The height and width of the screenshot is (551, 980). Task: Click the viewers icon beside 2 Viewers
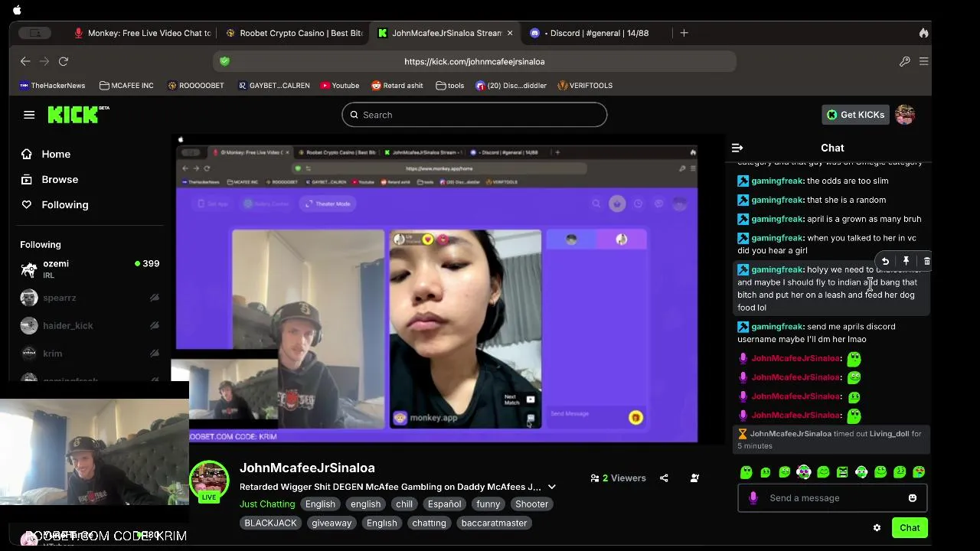(595, 478)
